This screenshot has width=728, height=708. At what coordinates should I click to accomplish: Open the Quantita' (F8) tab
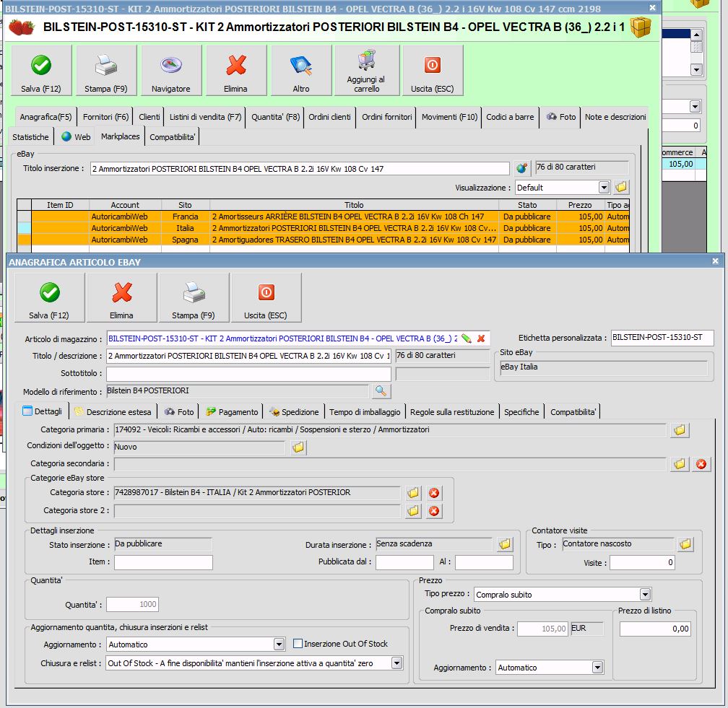tap(276, 117)
